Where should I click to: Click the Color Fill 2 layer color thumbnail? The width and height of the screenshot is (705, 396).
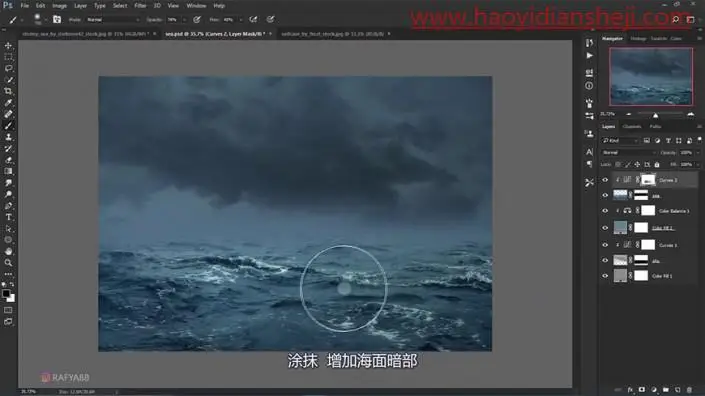620,228
